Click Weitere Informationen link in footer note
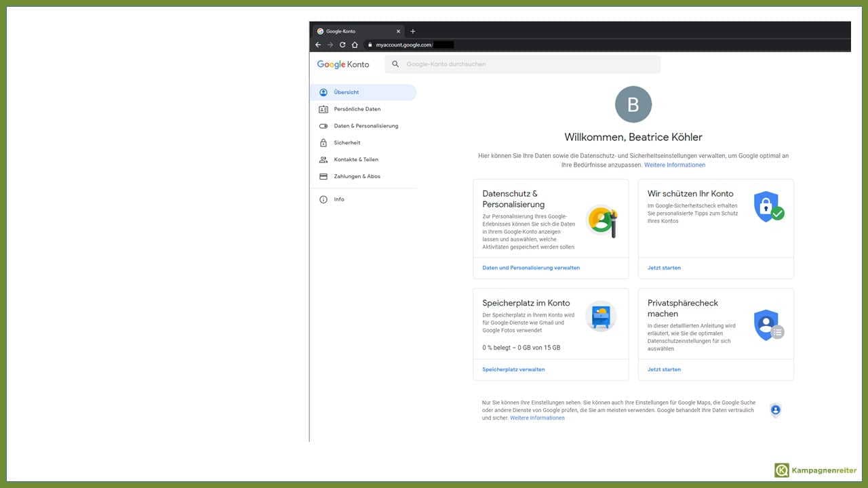This screenshot has width=868, height=488. point(537,418)
